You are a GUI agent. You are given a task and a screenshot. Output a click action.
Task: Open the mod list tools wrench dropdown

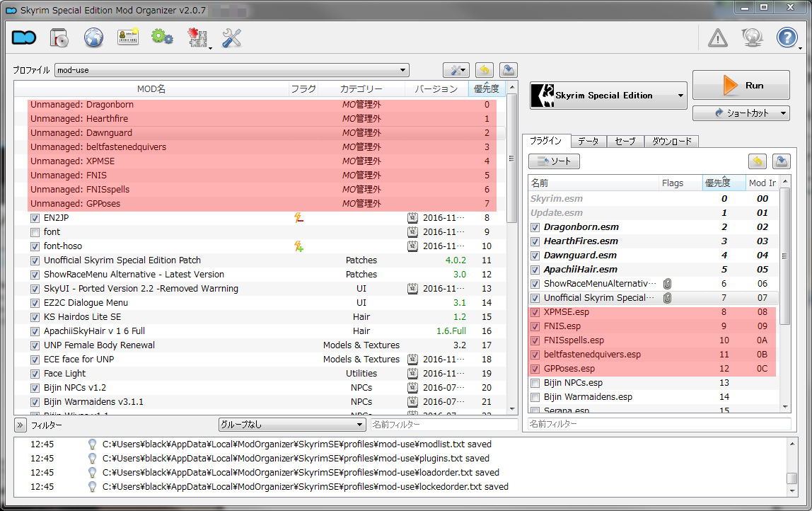click(456, 70)
